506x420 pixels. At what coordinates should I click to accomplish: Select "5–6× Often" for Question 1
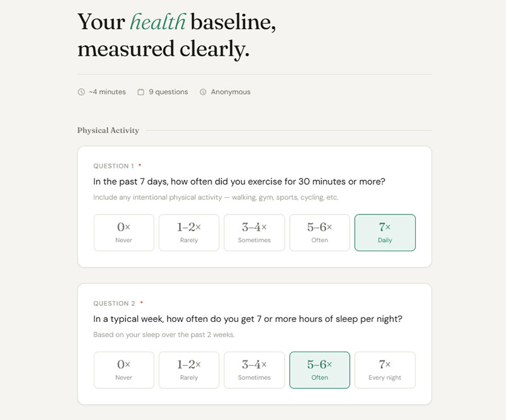pyautogui.click(x=319, y=233)
